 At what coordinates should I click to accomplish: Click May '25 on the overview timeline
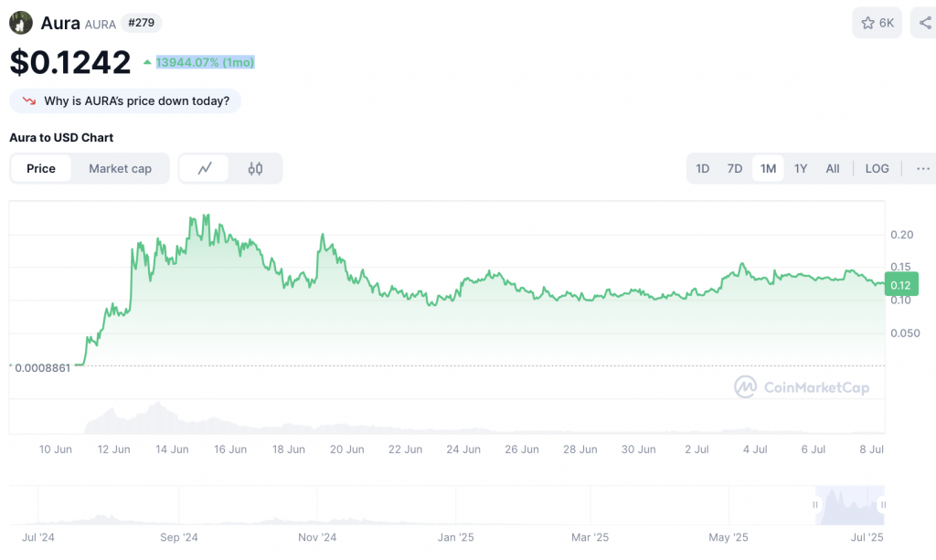pyautogui.click(x=729, y=537)
